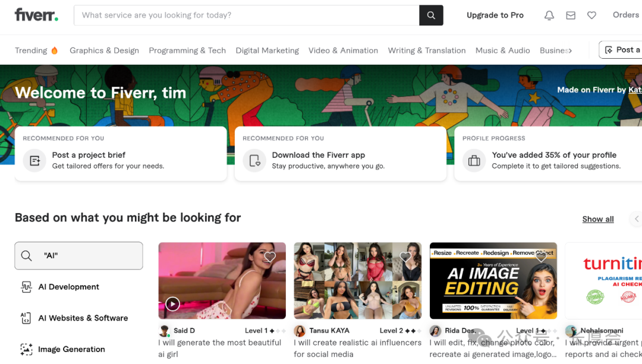Focus the "What service are you looking for" field

pos(247,15)
